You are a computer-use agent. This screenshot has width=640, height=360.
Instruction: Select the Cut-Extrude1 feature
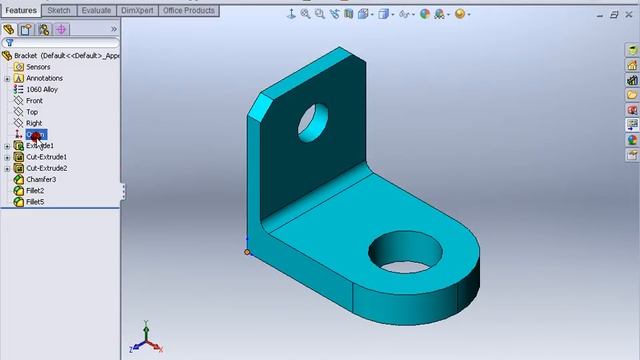(40, 157)
